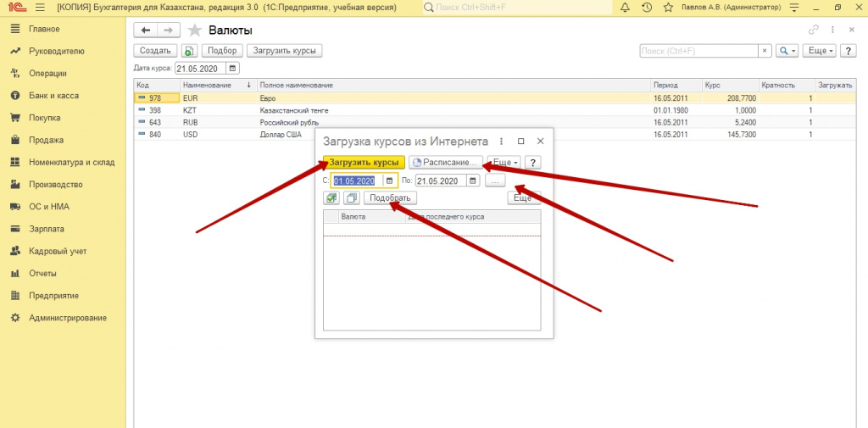Select the RUB Российский рубль row
This screenshot has height=428, width=868.
click(495, 122)
